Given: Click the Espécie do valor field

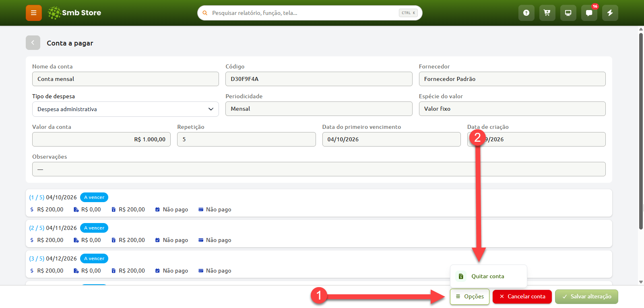Looking at the screenshot, I should (x=512, y=109).
